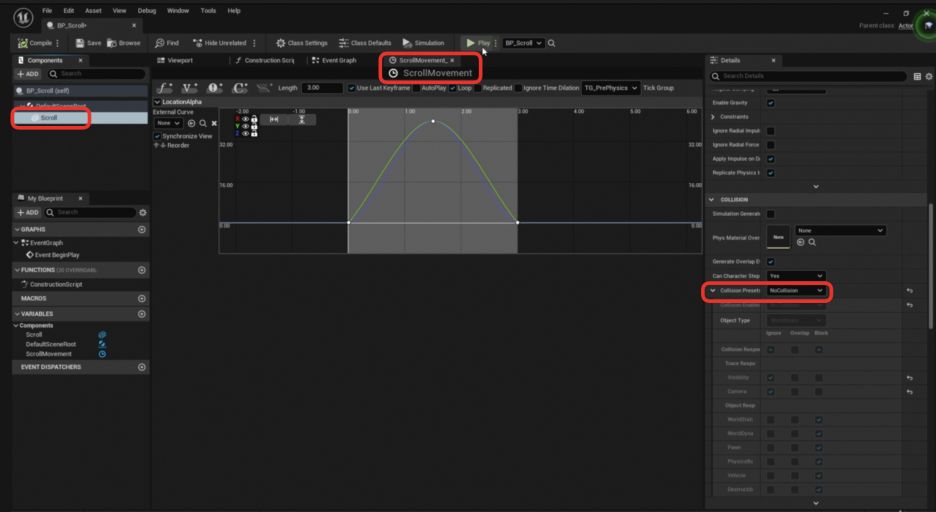The image size is (936, 512).
Task: Collapse the VARIABLES section
Action: click(x=17, y=314)
